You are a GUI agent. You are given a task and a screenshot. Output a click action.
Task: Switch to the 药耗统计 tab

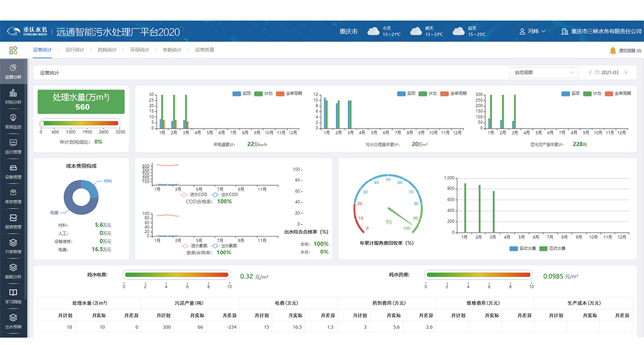click(107, 50)
